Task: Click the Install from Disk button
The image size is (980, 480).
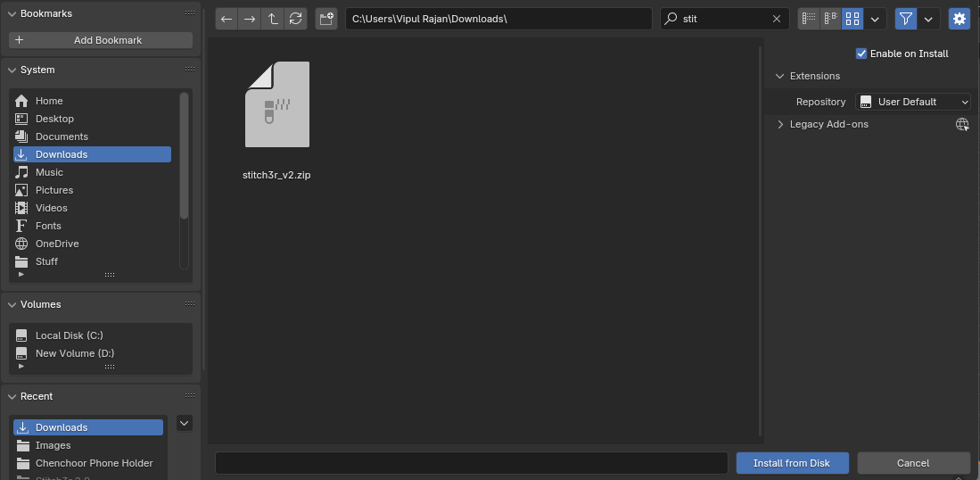Action: pyautogui.click(x=791, y=463)
